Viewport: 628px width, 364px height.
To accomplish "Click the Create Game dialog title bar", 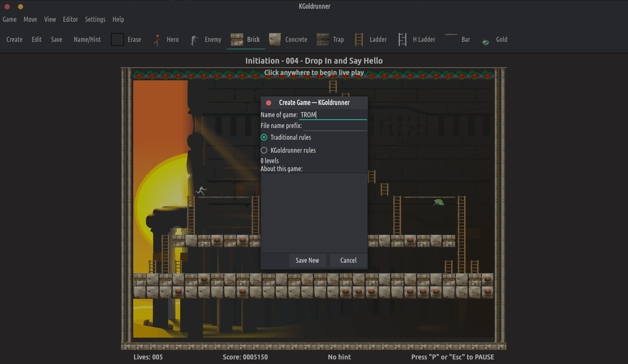I will pos(314,103).
